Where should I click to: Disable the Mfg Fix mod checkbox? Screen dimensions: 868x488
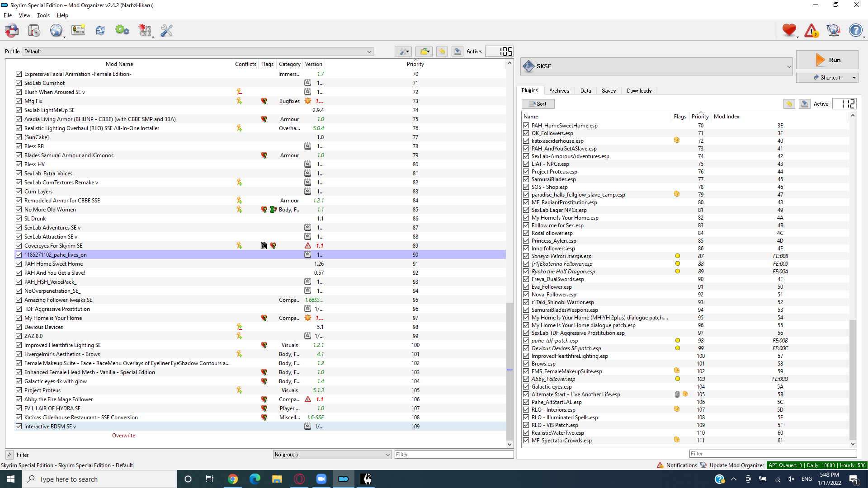(x=19, y=101)
